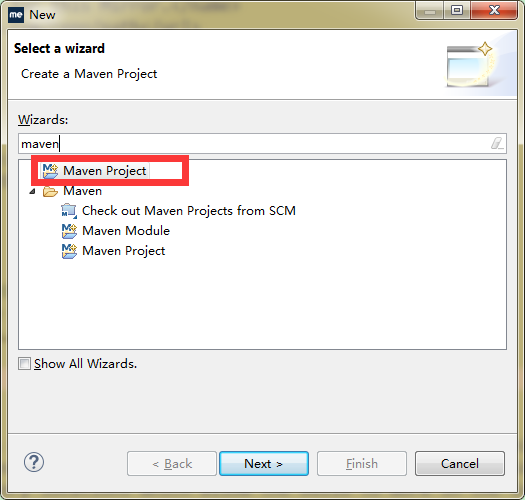Select the top-level Maven Project entry
This screenshot has height=500, width=525.
105,171
